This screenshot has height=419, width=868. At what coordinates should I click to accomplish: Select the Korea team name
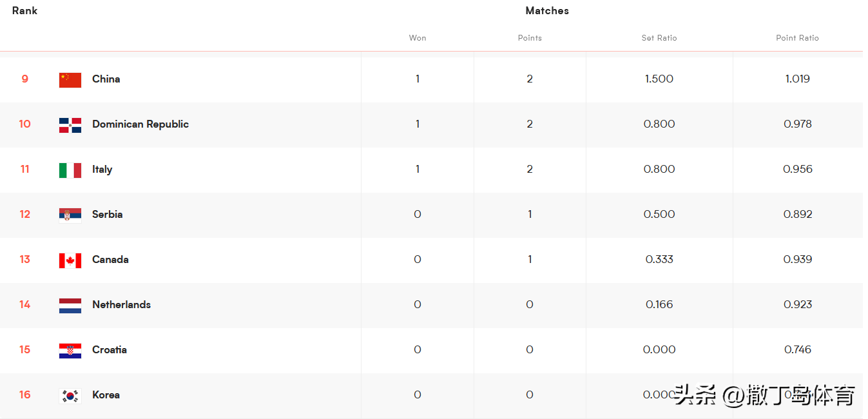(106, 395)
